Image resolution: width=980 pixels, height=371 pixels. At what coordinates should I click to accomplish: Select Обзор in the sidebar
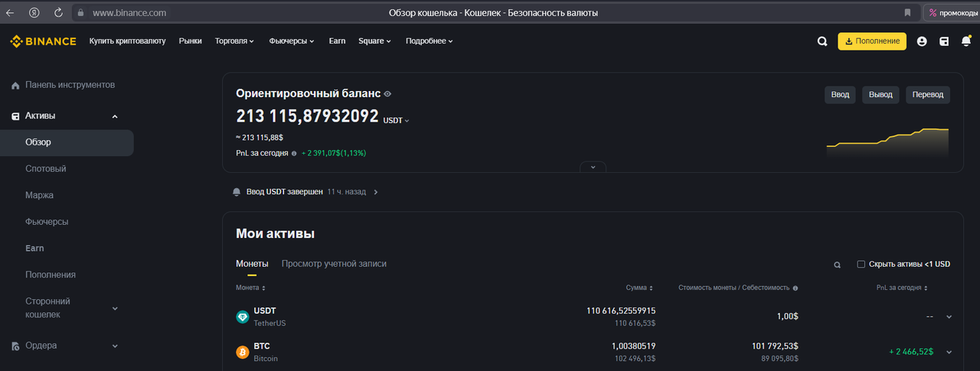(x=67, y=142)
